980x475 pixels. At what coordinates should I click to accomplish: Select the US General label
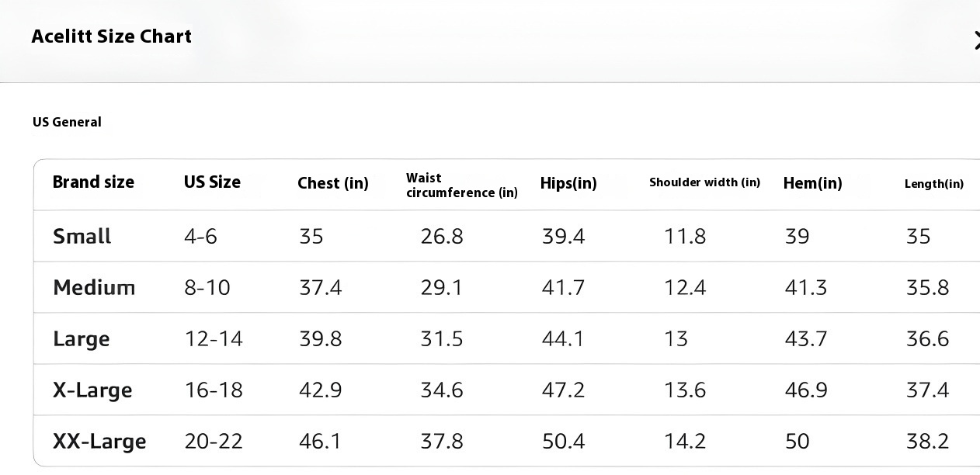67,122
